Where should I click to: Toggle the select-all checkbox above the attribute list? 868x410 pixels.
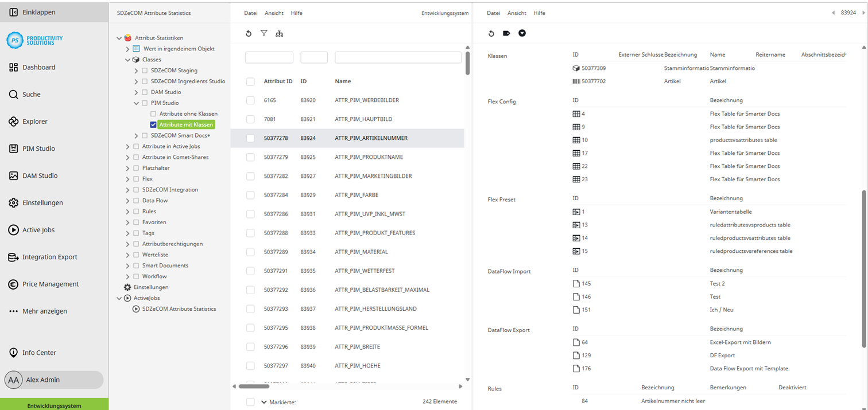[x=250, y=81]
